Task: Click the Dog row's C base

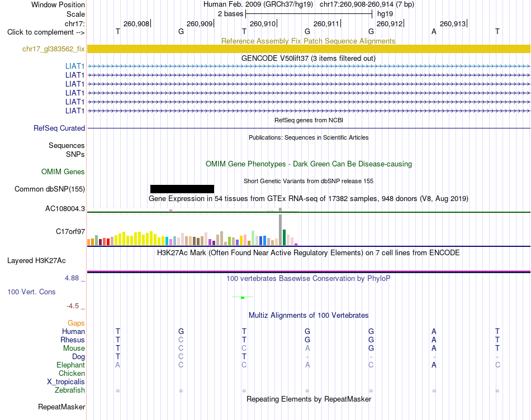Action: pyautogui.click(x=181, y=356)
